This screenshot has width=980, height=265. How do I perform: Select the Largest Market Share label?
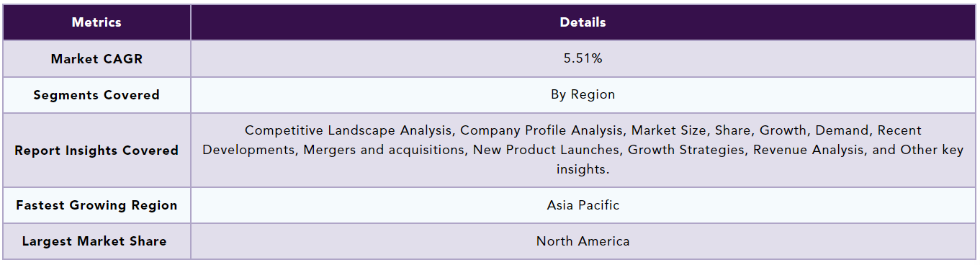coord(94,241)
